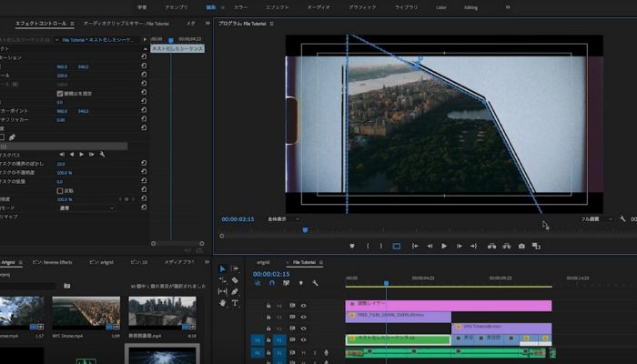Select the Razor tool in the tools panel
The height and width of the screenshot is (364, 637).
(x=235, y=280)
